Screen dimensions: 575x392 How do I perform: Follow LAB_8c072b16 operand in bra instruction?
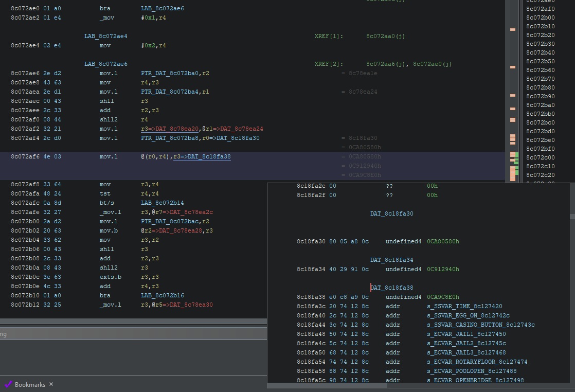point(162,295)
